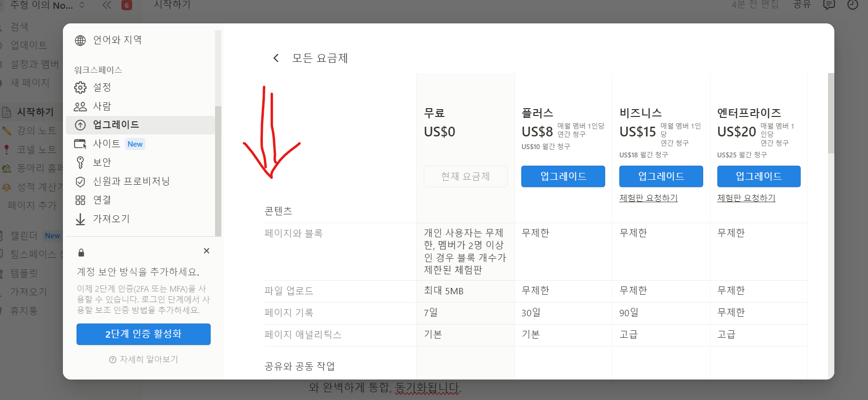This screenshot has width=868, height=400.
Task: Click the 공유와 공동 작업 section heading
Action: point(299,366)
